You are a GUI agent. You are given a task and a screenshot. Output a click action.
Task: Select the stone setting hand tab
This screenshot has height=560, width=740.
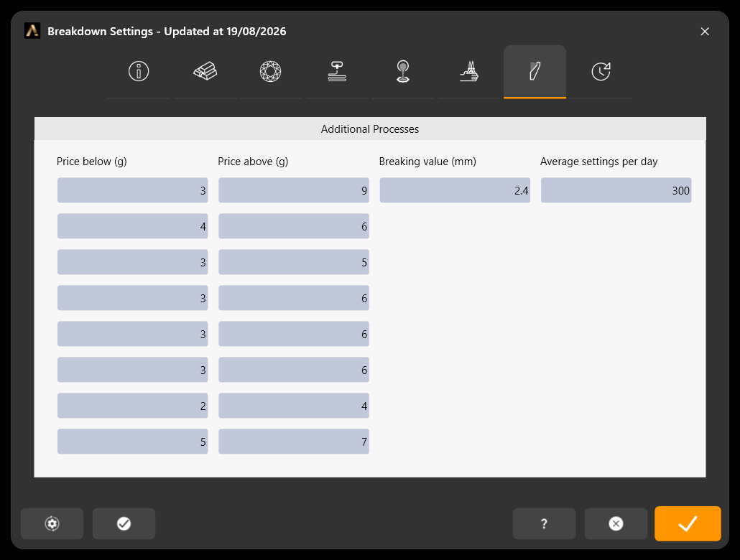tap(469, 72)
